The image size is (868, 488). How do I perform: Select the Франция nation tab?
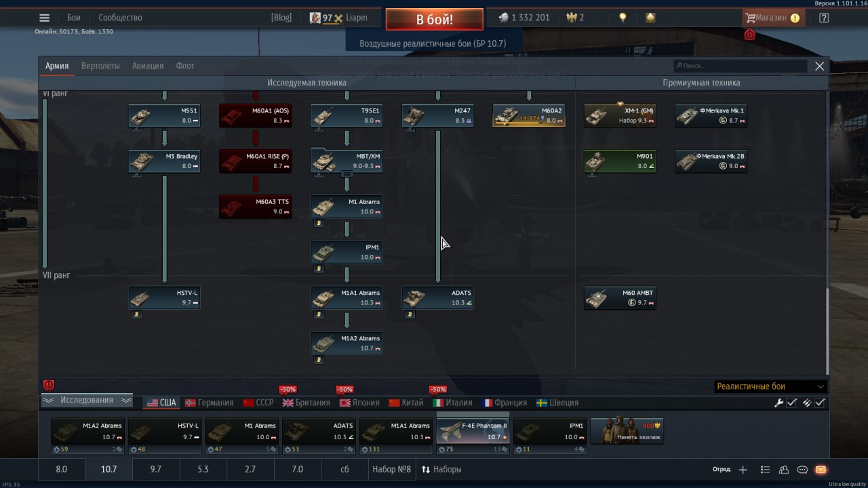(505, 403)
